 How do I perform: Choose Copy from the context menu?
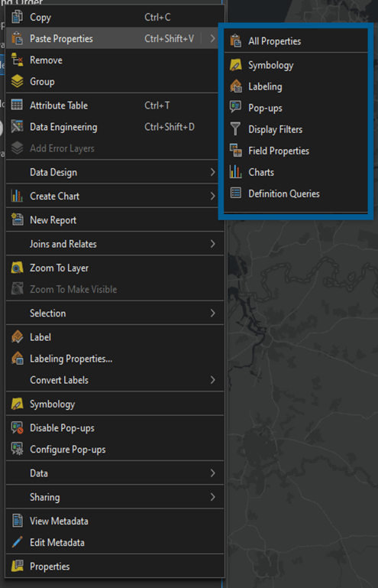pyautogui.click(x=115, y=18)
